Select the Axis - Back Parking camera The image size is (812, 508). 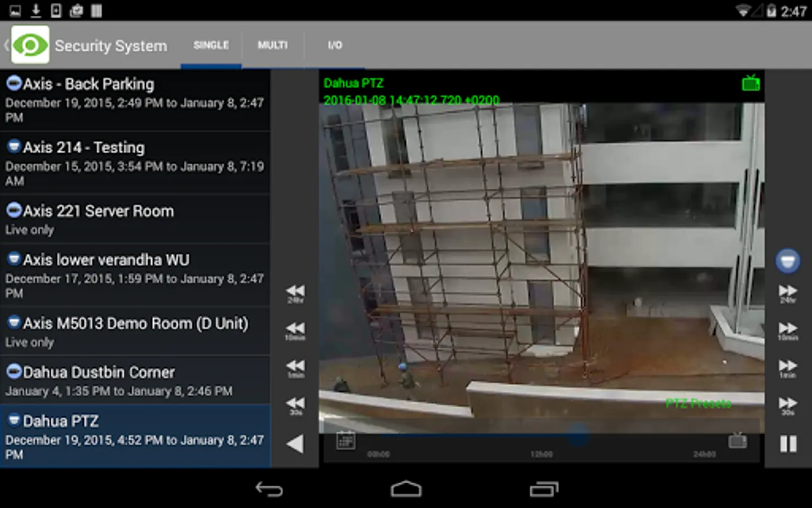click(135, 100)
